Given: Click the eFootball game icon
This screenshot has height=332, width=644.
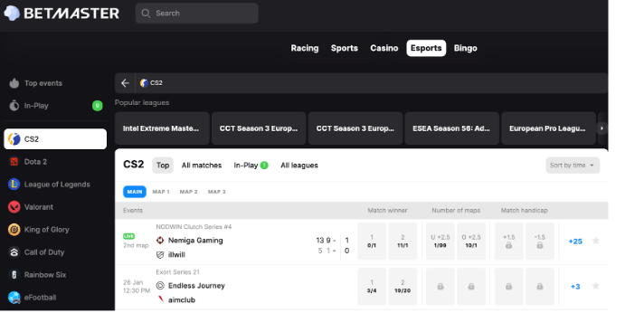Looking at the screenshot, I should (x=14, y=297).
